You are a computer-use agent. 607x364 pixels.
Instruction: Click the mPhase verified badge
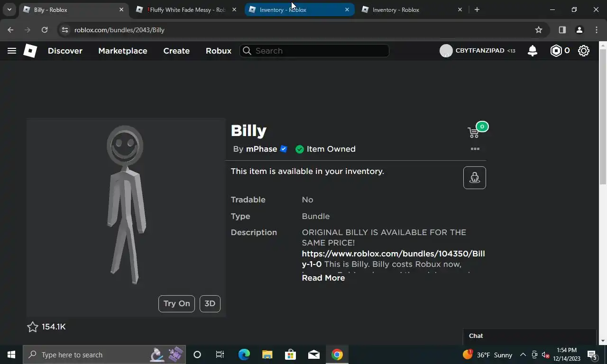point(284,149)
